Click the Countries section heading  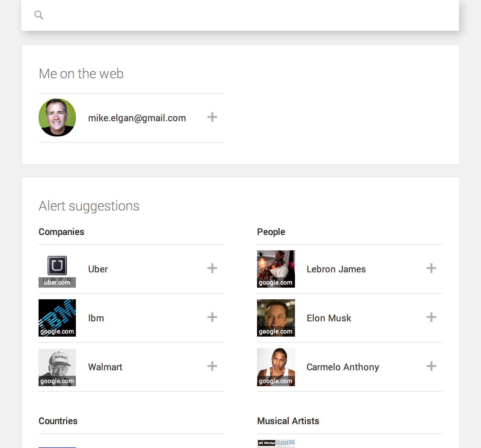click(x=58, y=421)
